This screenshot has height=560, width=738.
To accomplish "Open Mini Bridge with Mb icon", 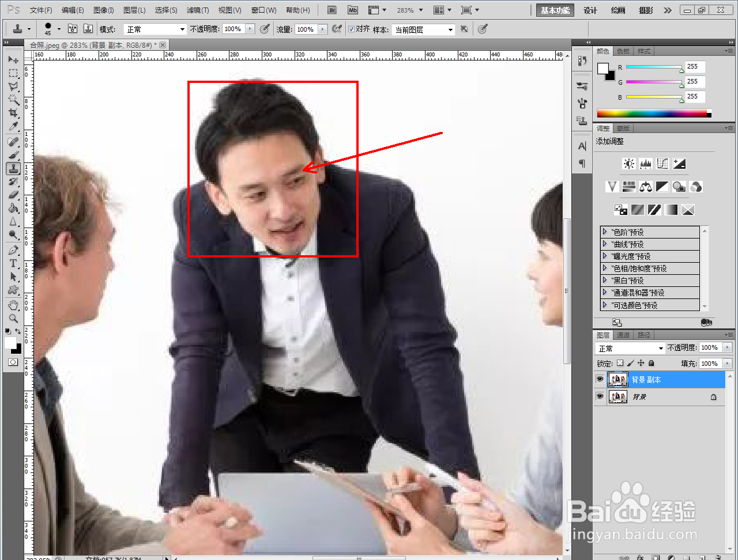I will (352, 10).
